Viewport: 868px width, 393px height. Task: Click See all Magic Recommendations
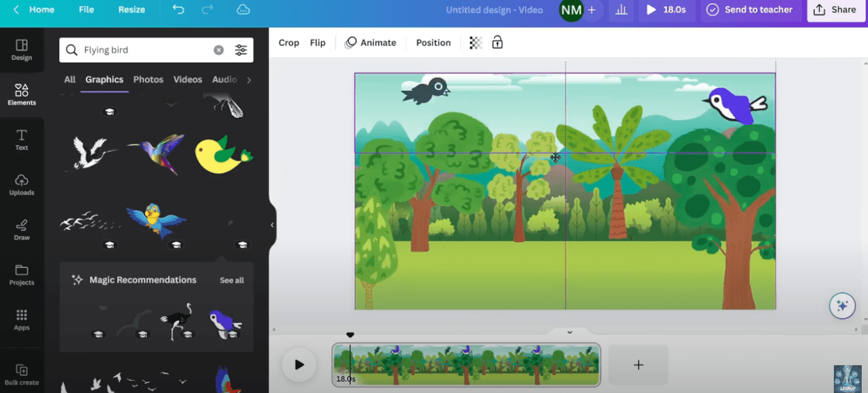point(232,280)
